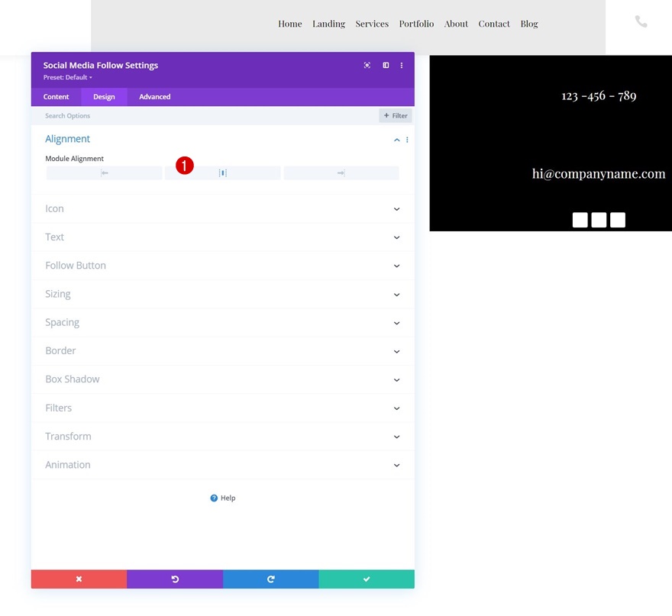The width and height of the screenshot is (672, 616).
Task: Click the red discard changes X button
Action: coord(79,579)
